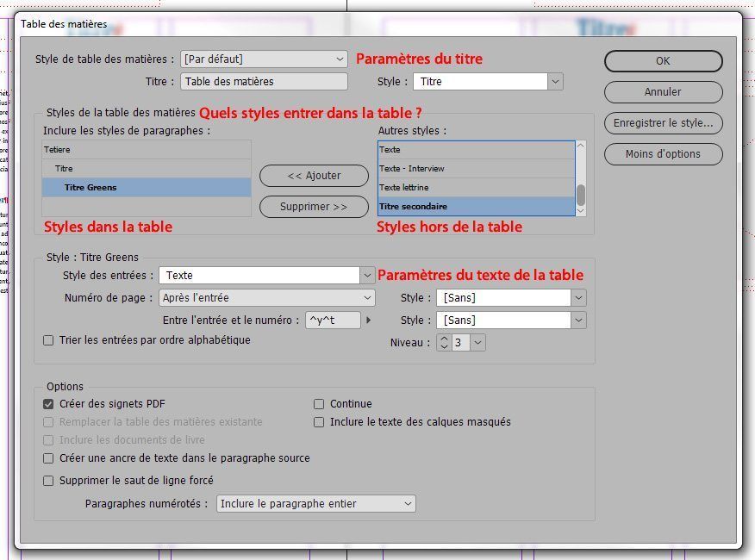755x560 pixels.
Task: Open the Niveau dropdown arrow
Action: coord(477,343)
